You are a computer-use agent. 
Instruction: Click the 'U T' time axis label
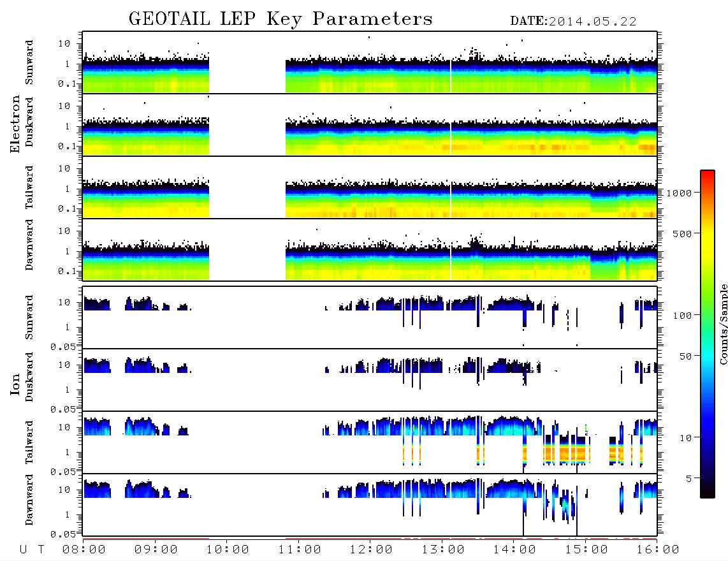(x=32, y=550)
